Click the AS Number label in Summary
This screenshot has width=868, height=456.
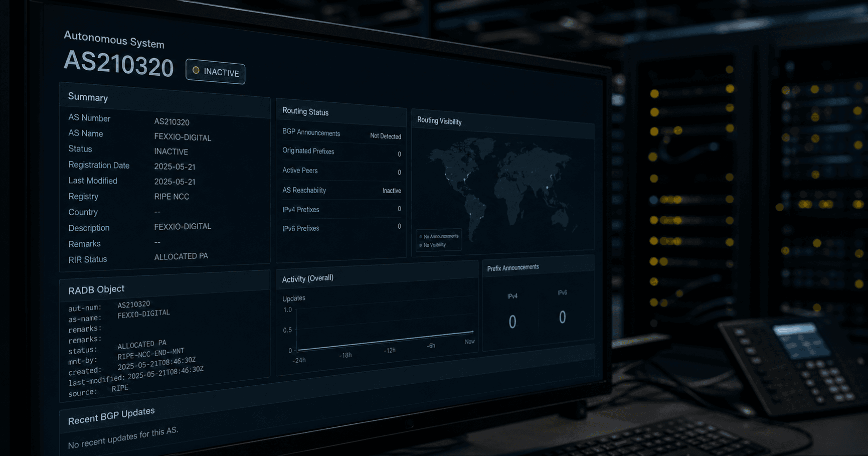coord(89,118)
